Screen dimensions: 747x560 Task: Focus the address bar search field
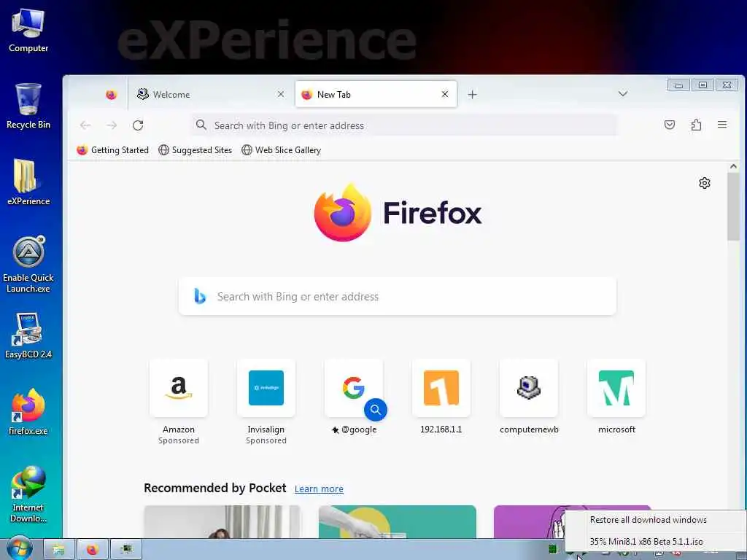[405, 125]
